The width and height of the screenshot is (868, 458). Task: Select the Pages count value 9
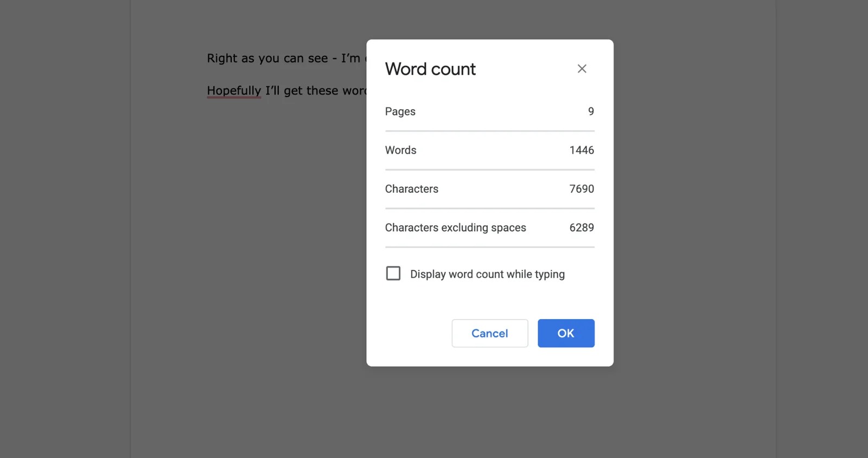click(591, 111)
